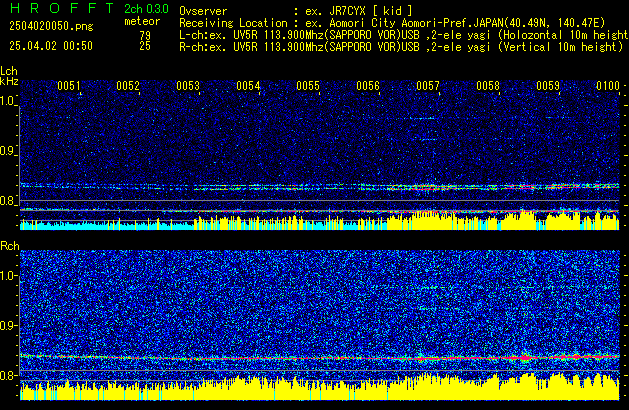
Task: Click the 0058 time marker
Action: 488,86
